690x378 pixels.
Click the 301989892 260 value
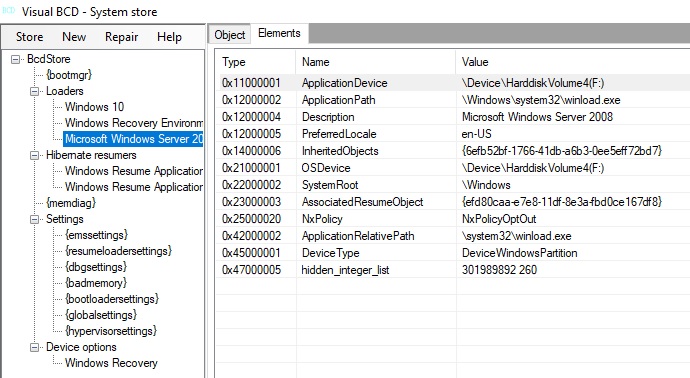click(x=499, y=270)
